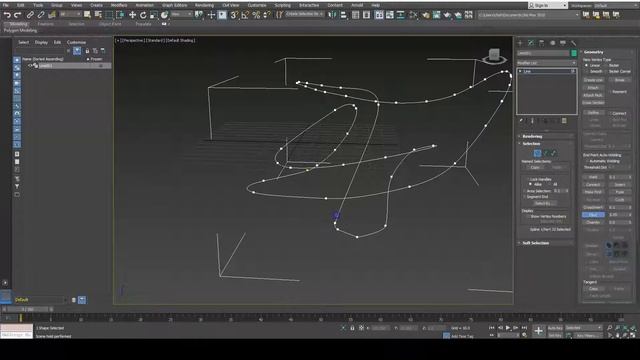Click the Undo arrow icon

pyautogui.click(x=7, y=15)
